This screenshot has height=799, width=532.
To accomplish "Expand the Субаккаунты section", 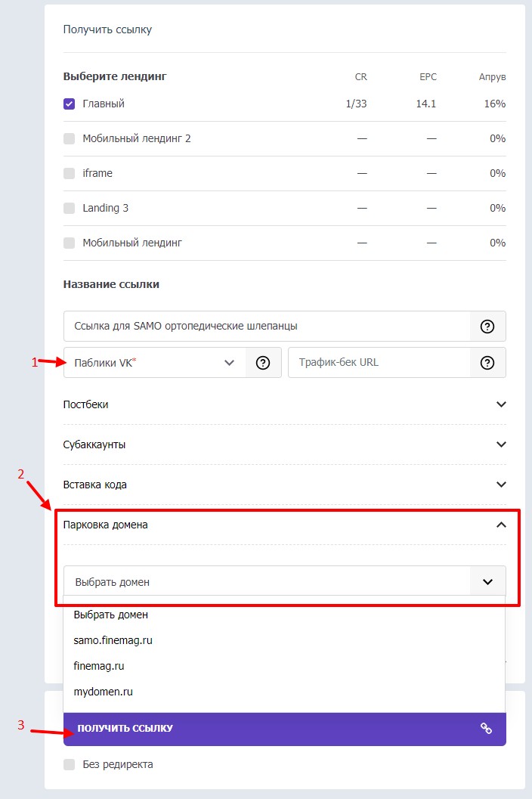I will point(284,444).
